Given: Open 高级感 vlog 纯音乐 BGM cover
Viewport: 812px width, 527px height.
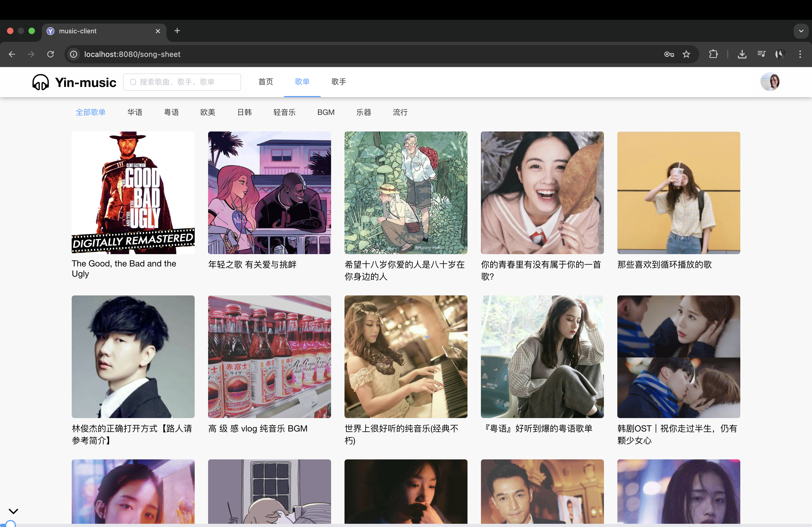Looking at the screenshot, I should [270, 357].
